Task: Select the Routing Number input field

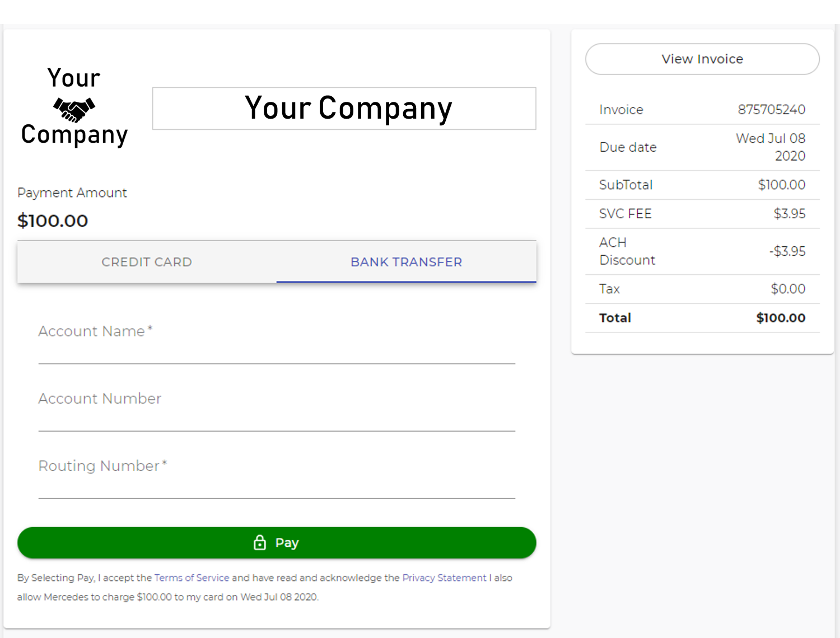Action: point(277,478)
